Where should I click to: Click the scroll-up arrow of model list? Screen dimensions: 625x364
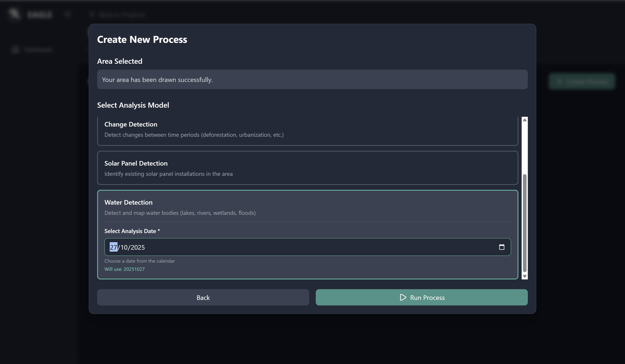point(525,120)
